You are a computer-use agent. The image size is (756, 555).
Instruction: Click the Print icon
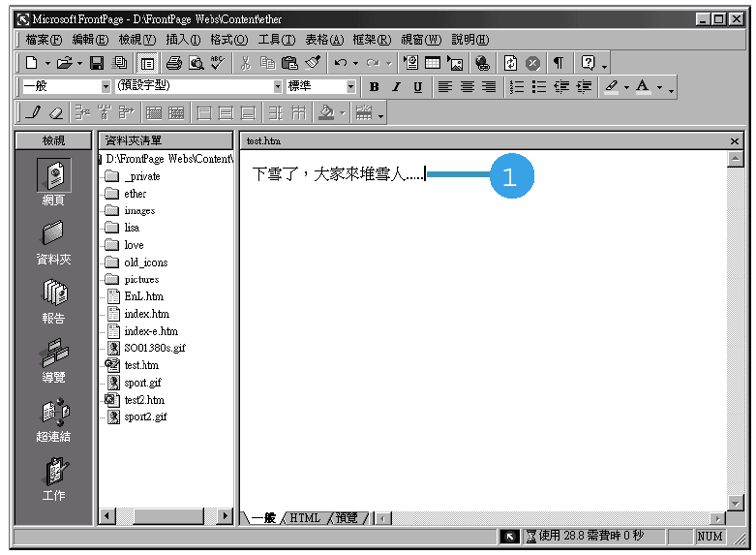(x=173, y=63)
